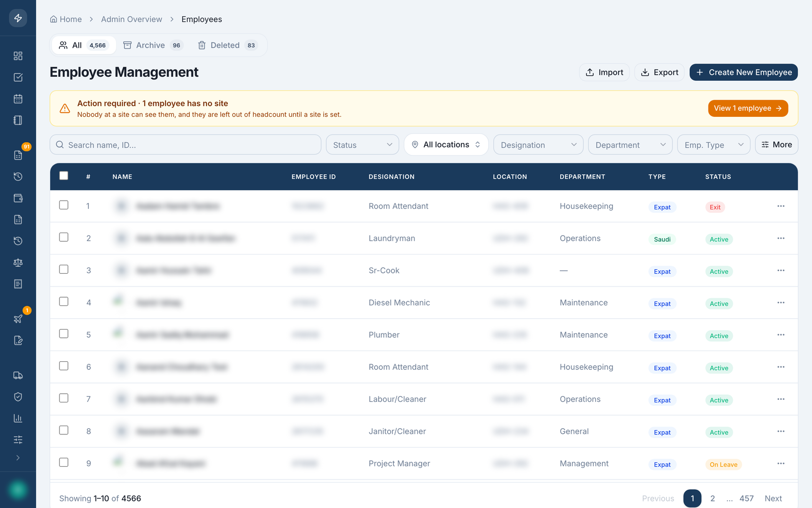Viewport: 812px width, 508px height.
Task: Select the checkbox for row 4
Action: (x=63, y=301)
